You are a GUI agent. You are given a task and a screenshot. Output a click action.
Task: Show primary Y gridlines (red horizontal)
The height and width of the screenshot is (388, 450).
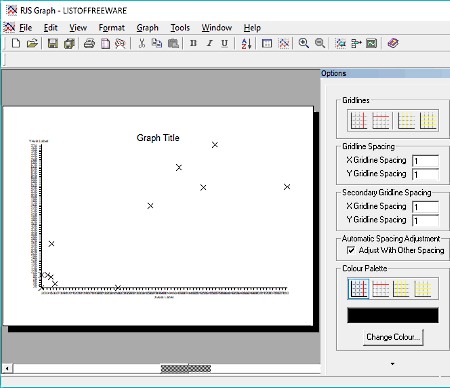click(381, 120)
